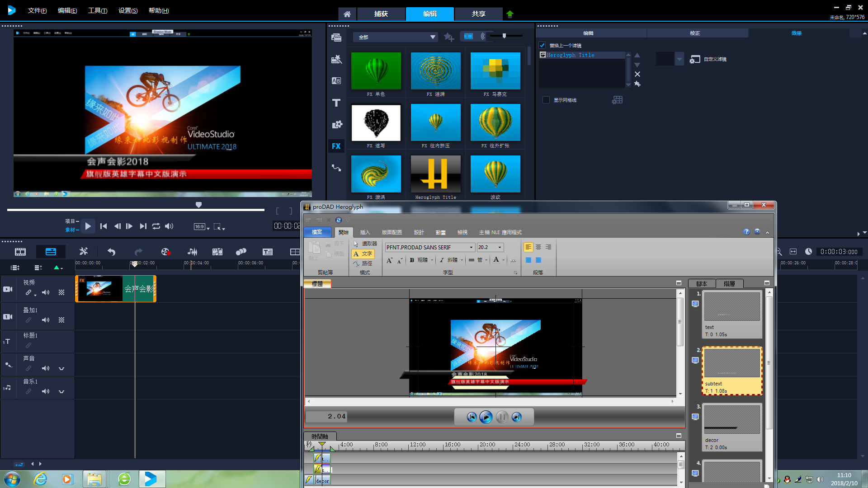868x488 pixels.
Task: Open the transitions AB library icon
Action: [336, 81]
